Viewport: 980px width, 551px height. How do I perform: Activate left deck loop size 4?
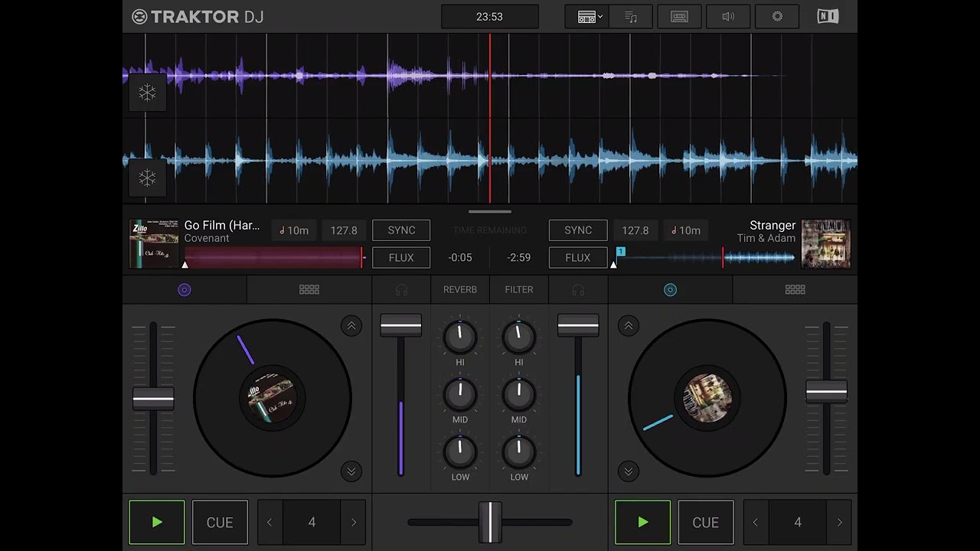click(x=312, y=522)
